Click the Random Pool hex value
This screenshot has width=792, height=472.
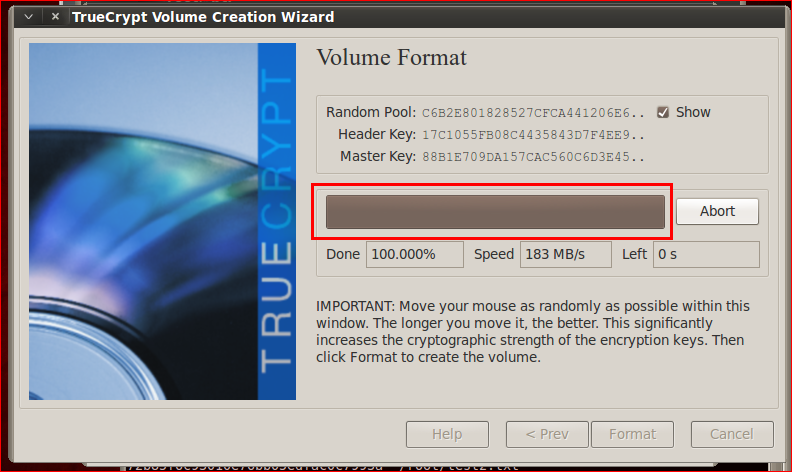[533, 113]
